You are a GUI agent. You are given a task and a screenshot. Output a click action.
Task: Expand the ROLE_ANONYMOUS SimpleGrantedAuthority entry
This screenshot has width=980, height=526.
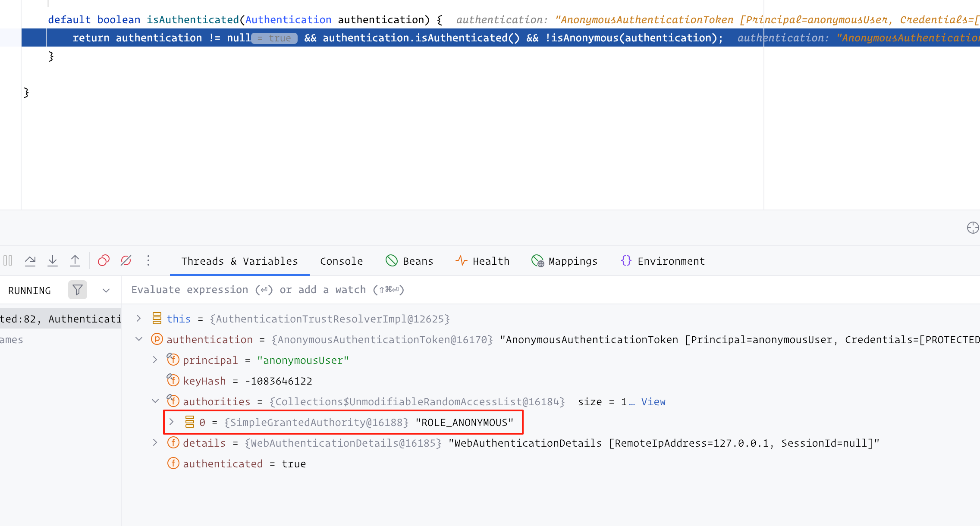(x=171, y=422)
